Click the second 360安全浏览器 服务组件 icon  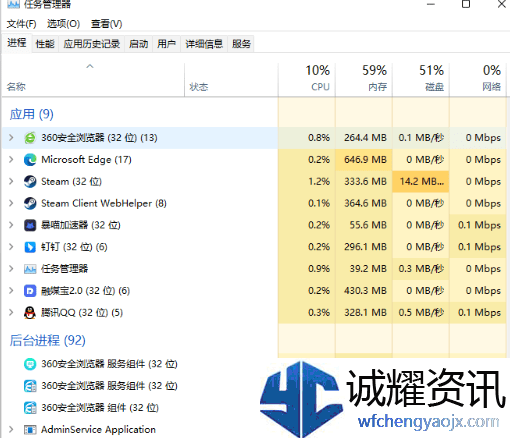click(30, 386)
